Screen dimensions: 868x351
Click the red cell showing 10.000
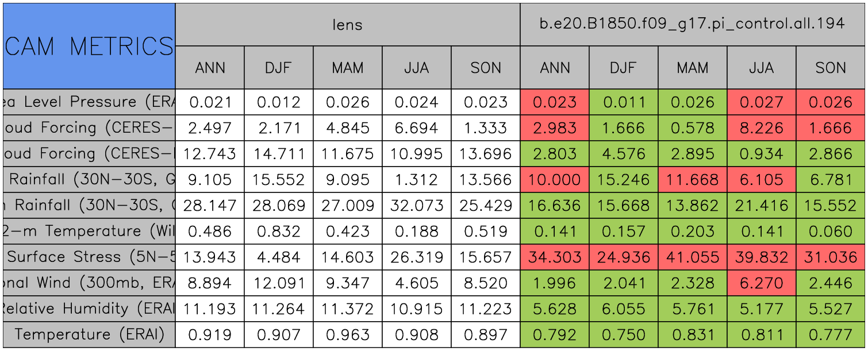tap(555, 180)
